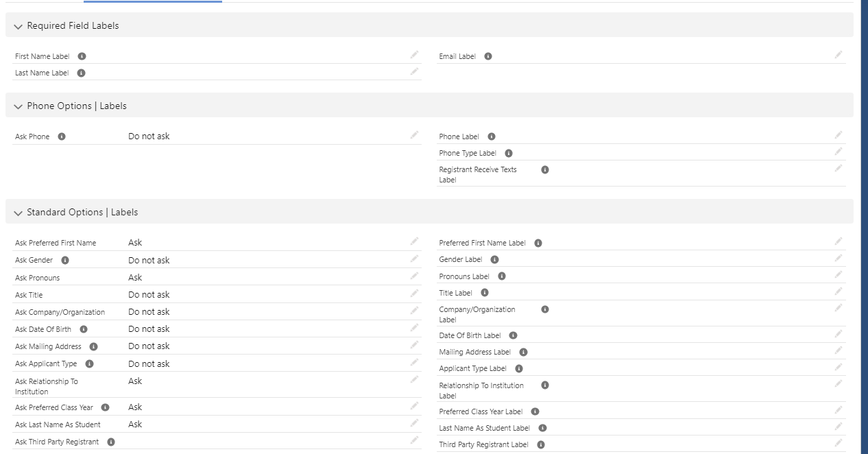868x454 pixels.
Task: Show help info for Last Name Label
Action: pyautogui.click(x=82, y=73)
